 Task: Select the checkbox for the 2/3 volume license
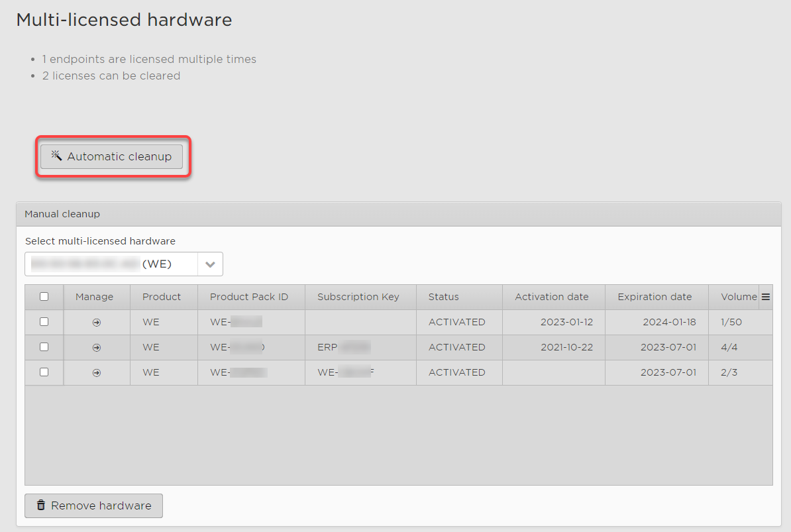coord(44,372)
